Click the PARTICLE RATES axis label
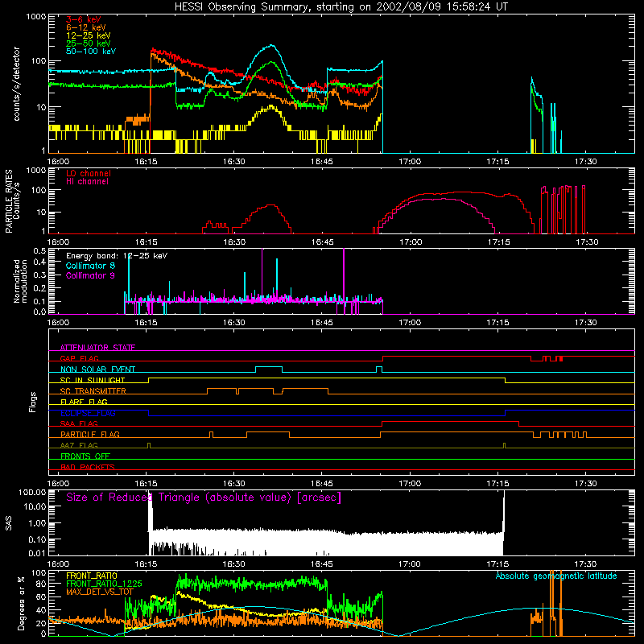 (9, 200)
